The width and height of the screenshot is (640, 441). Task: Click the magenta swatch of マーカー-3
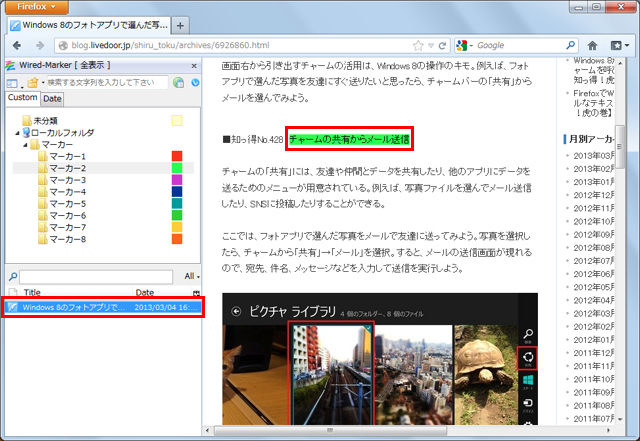tap(177, 180)
